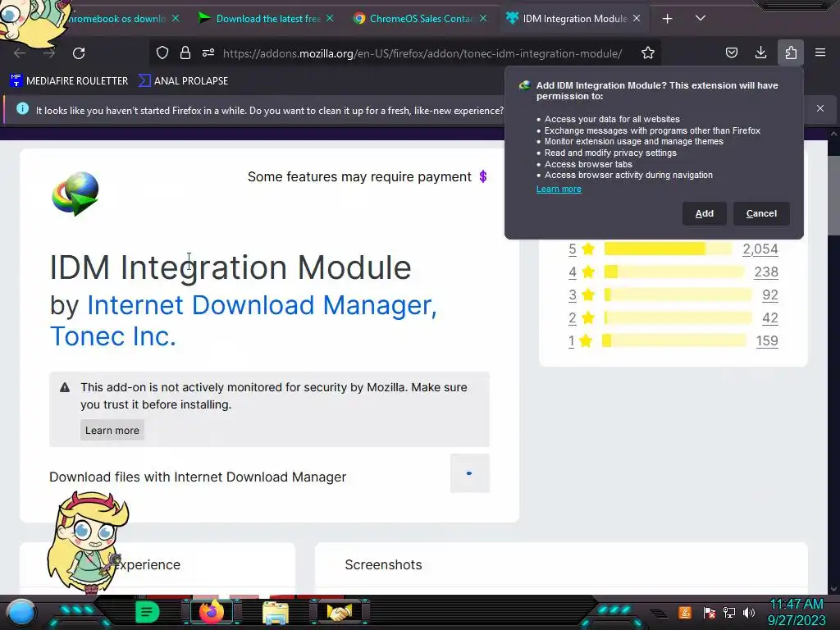Close the Download the latest free tab
This screenshot has height=630, width=840.
tap(330, 18)
